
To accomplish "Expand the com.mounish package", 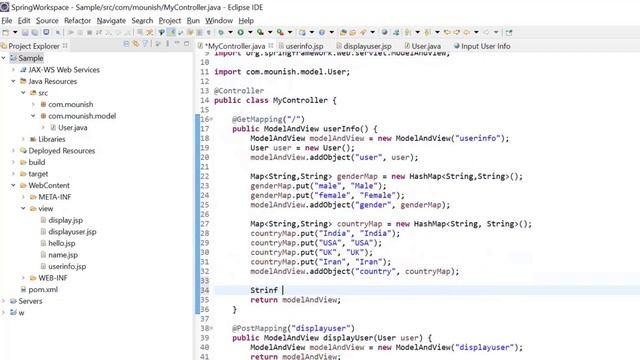I will pyautogui.click(x=33, y=104).
